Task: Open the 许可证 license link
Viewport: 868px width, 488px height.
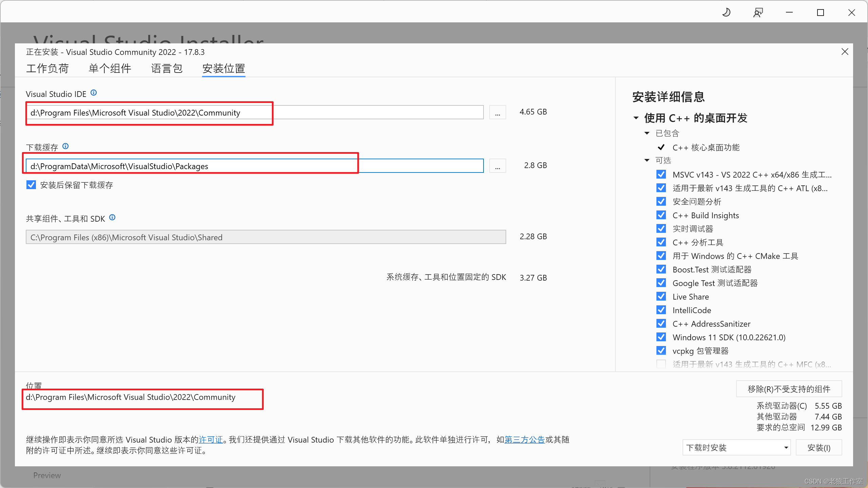Action: coord(211,440)
